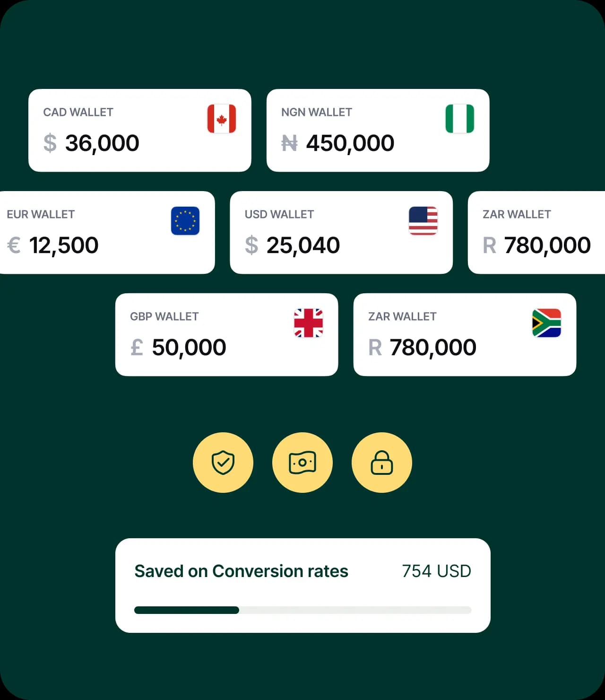
Task: Click the United Kingdom flag icon
Action: pyautogui.click(x=308, y=323)
